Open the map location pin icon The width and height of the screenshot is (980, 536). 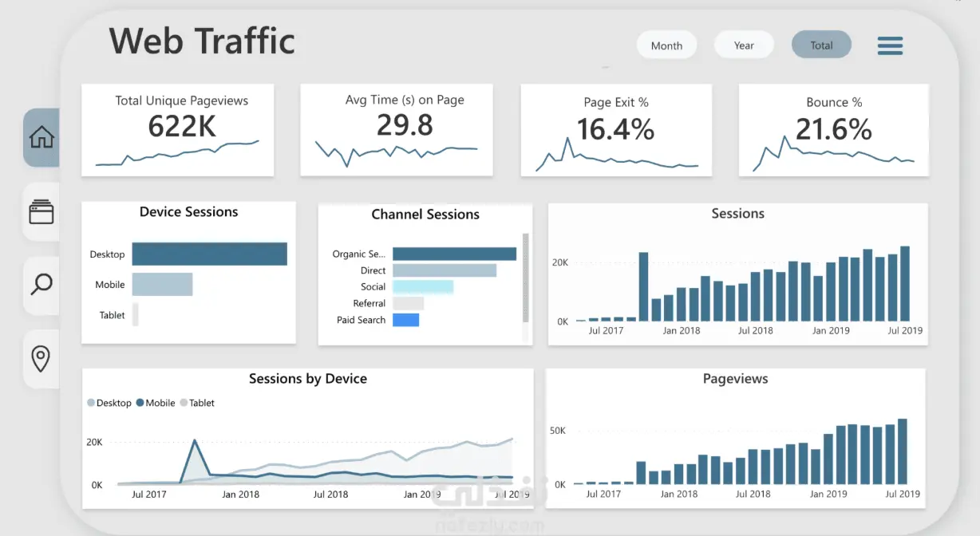click(41, 359)
